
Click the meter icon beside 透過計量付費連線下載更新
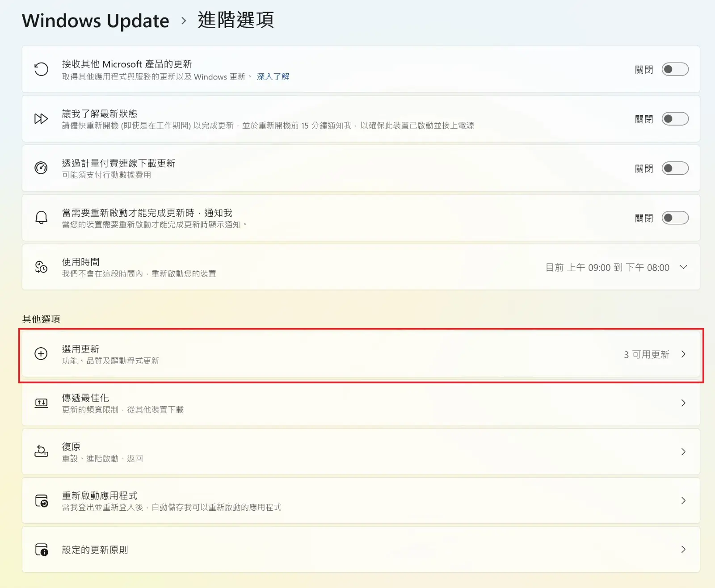coord(41,168)
